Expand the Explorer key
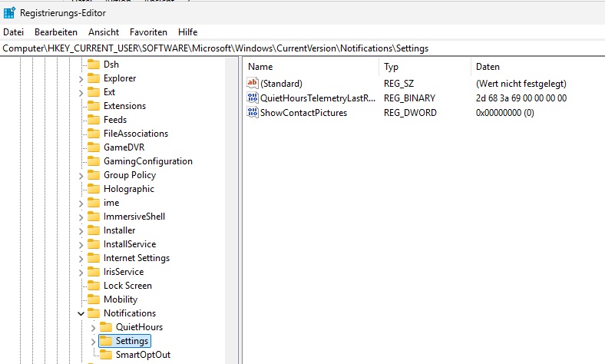 81,79
